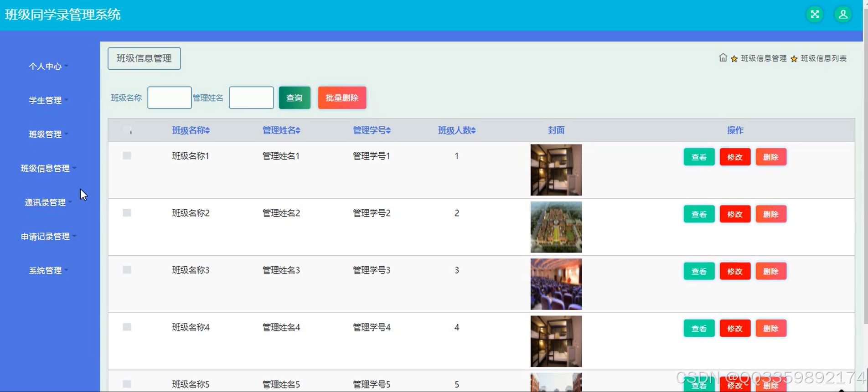Click the 批量删除 button

[342, 98]
